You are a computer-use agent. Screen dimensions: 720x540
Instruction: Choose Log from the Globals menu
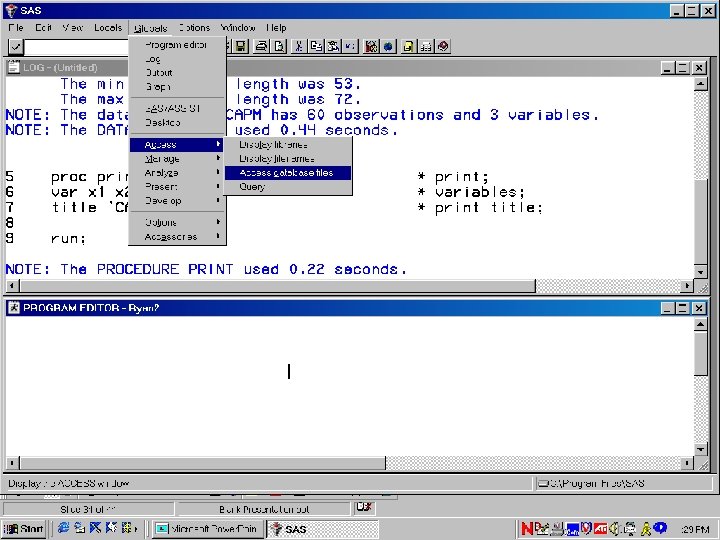(177, 59)
